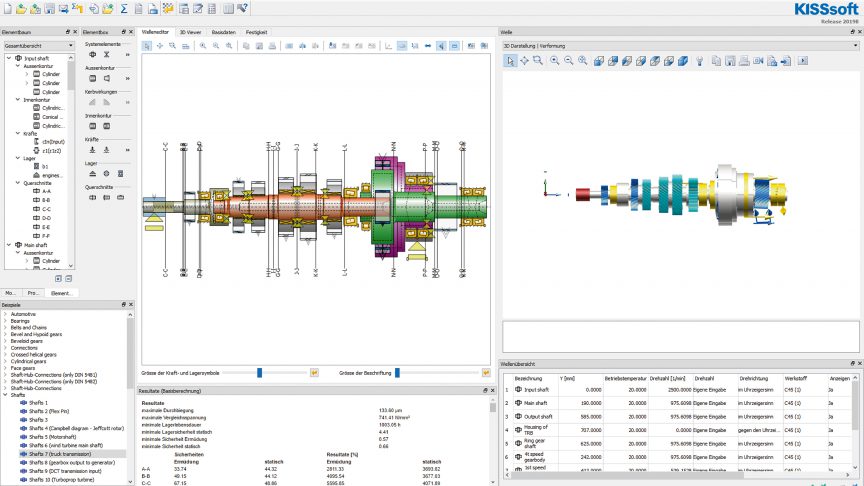Viewport: 864px width, 486px height.
Task: Reset label size (Grösse der Beschriftung) button
Action: pyautogui.click(x=486, y=373)
